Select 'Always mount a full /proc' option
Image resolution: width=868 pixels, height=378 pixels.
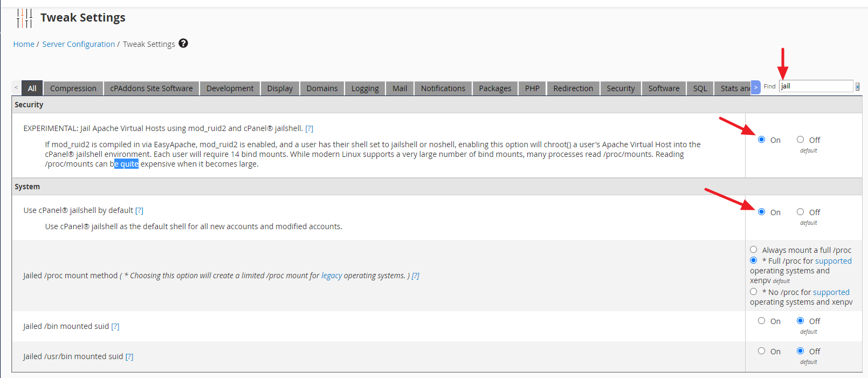click(753, 250)
